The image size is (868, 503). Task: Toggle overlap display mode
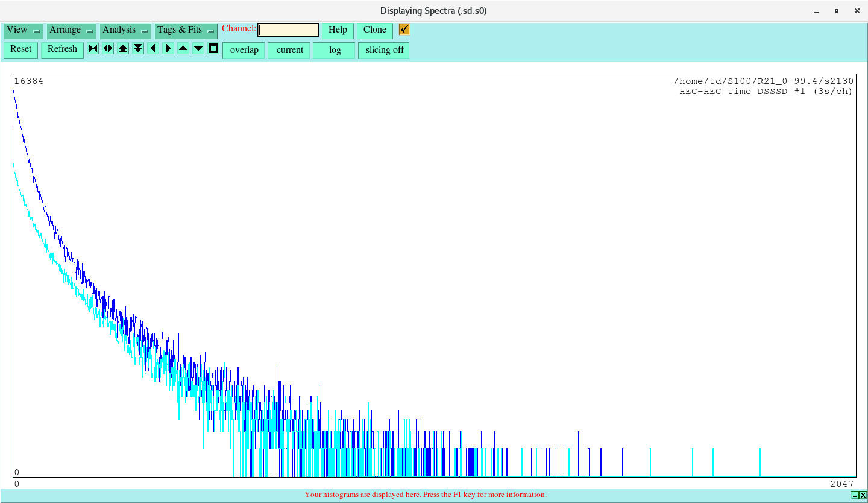point(244,50)
